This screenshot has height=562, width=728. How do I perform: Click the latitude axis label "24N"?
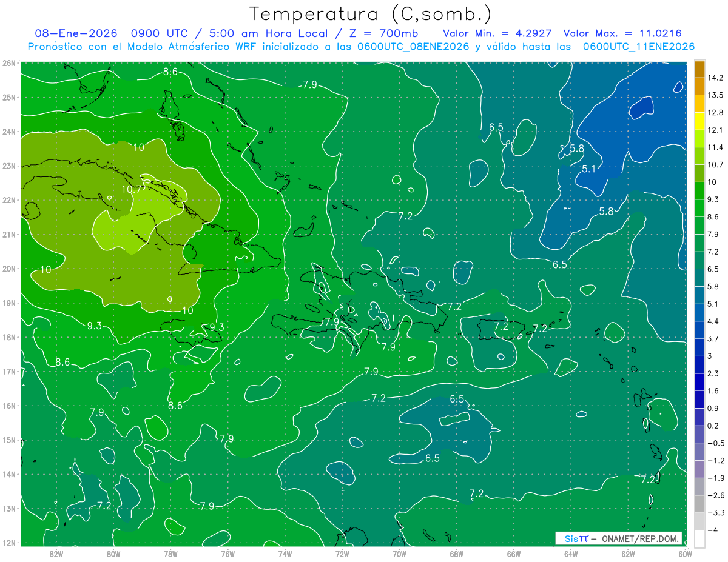pyautogui.click(x=8, y=132)
